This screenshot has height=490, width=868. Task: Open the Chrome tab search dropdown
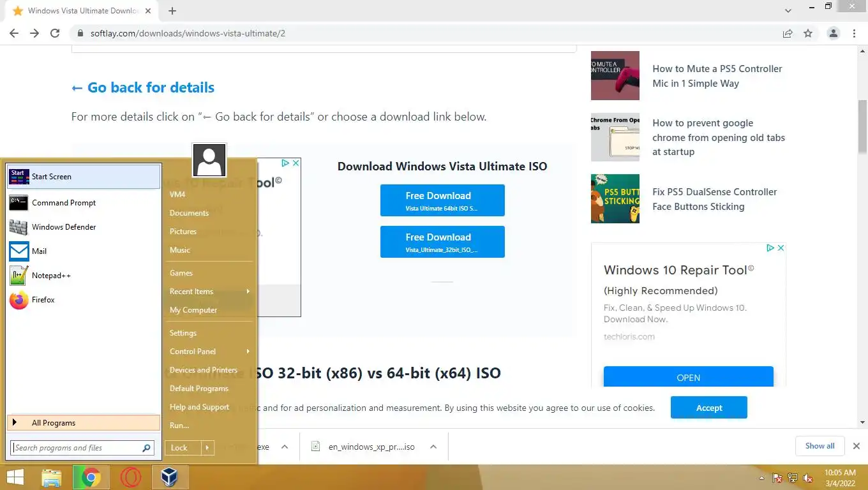tap(788, 11)
